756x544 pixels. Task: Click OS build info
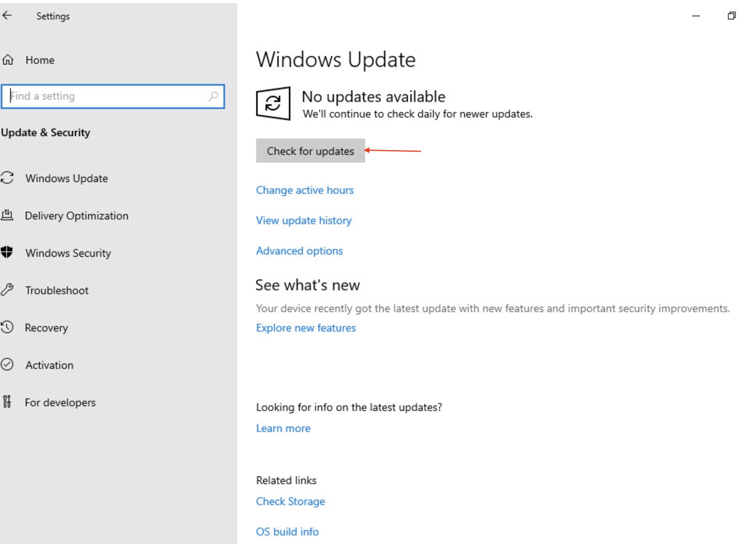point(287,532)
